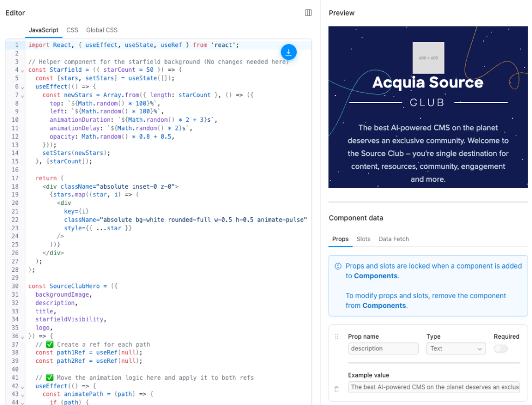Delete the description prop with trash icon

(337, 388)
